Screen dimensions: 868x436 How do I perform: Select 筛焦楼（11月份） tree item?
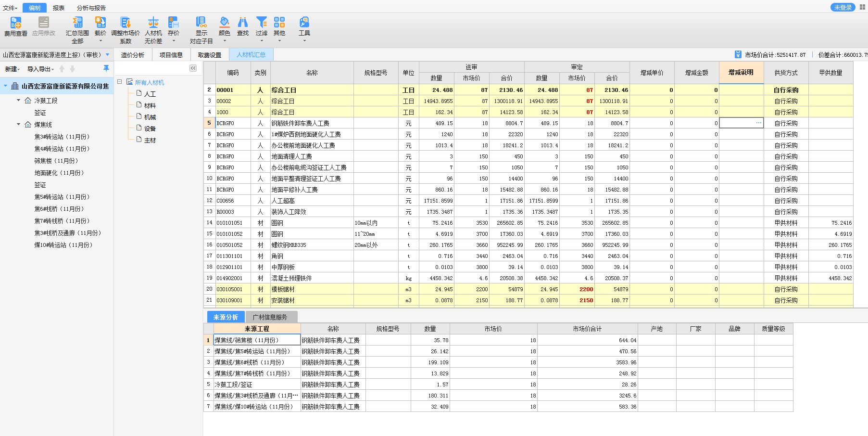[x=57, y=161]
